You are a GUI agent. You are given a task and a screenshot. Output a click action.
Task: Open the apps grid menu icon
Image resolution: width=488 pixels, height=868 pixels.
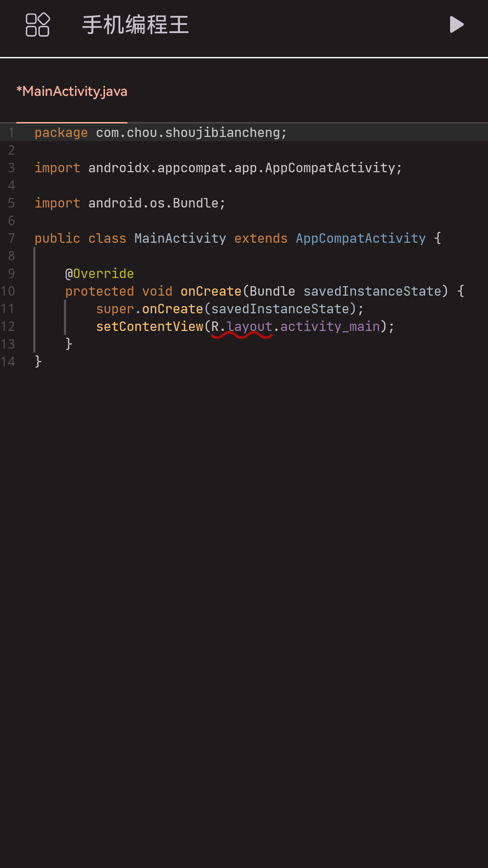click(x=38, y=24)
